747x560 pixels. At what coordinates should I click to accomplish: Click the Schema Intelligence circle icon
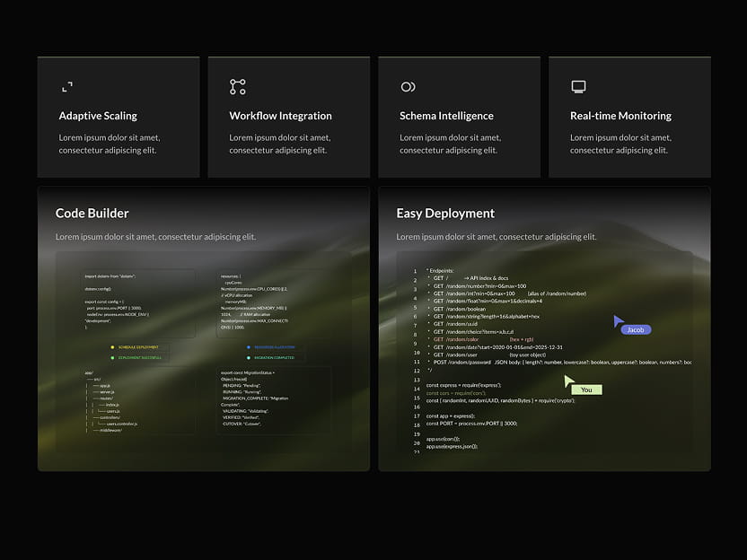(409, 86)
